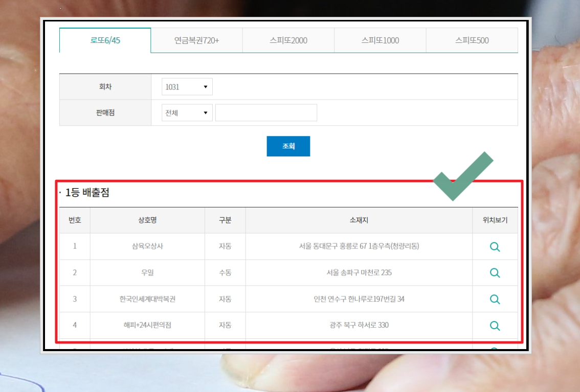
Task: Click the 해피+24시편의점 store name
Action: pyautogui.click(x=147, y=325)
